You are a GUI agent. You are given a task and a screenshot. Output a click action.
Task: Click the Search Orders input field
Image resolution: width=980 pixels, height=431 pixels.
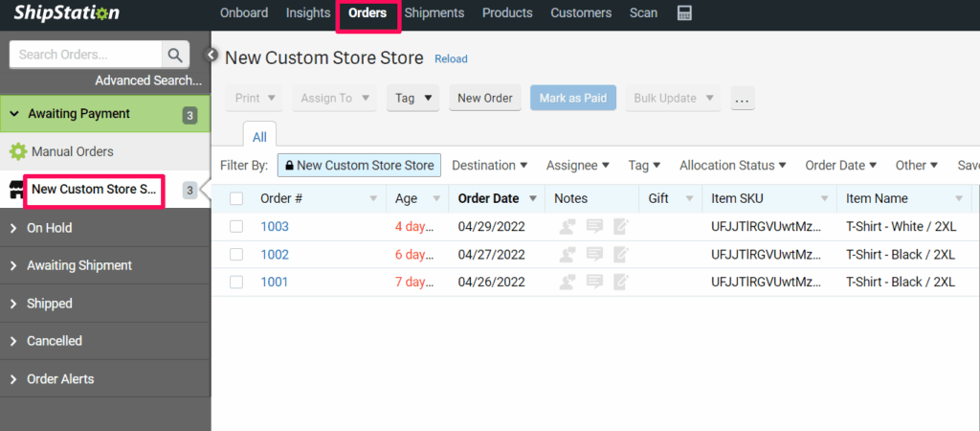point(84,55)
